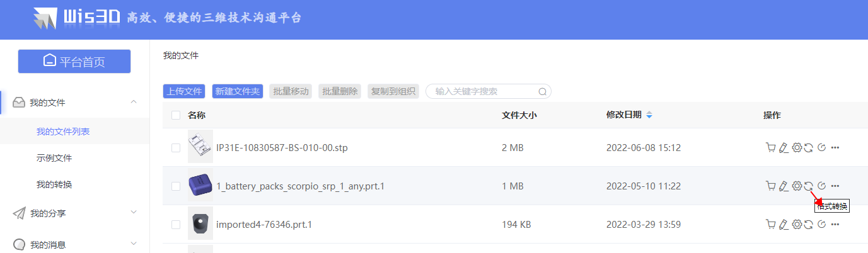The height and width of the screenshot is (253, 868).
Task: Expand the 我的消息 sidebar section
Action: click(x=134, y=244)
